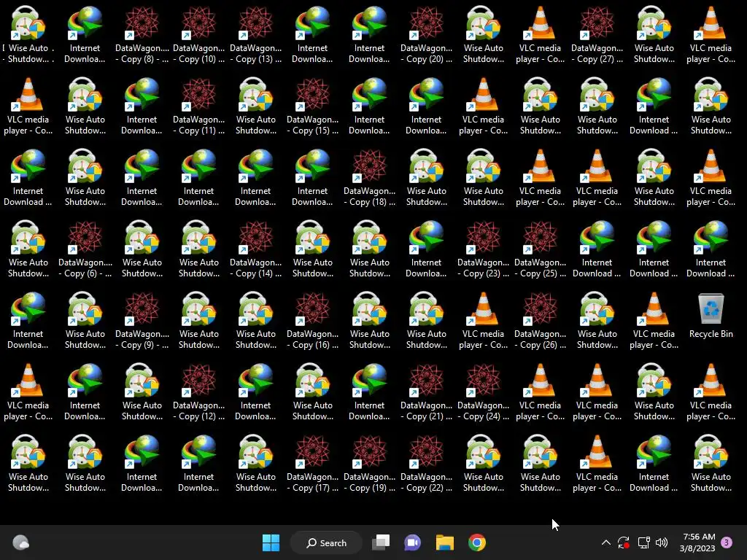Open the clock showing 7:56 AM
747x560 pixels.
click(x=698, y=542)
